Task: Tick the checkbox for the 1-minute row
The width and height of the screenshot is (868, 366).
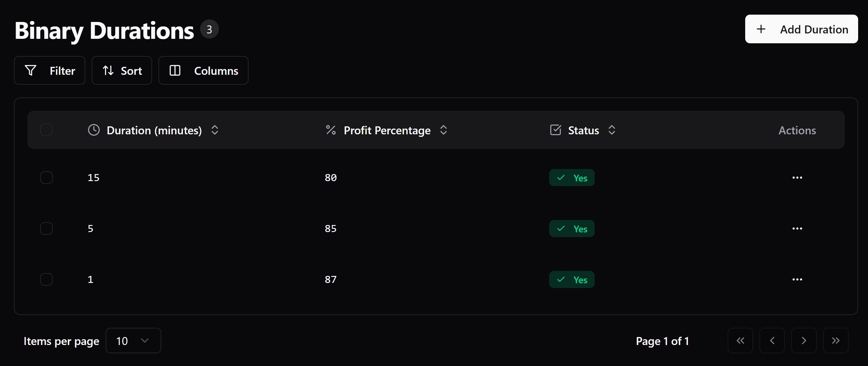Action: (46, 279)
